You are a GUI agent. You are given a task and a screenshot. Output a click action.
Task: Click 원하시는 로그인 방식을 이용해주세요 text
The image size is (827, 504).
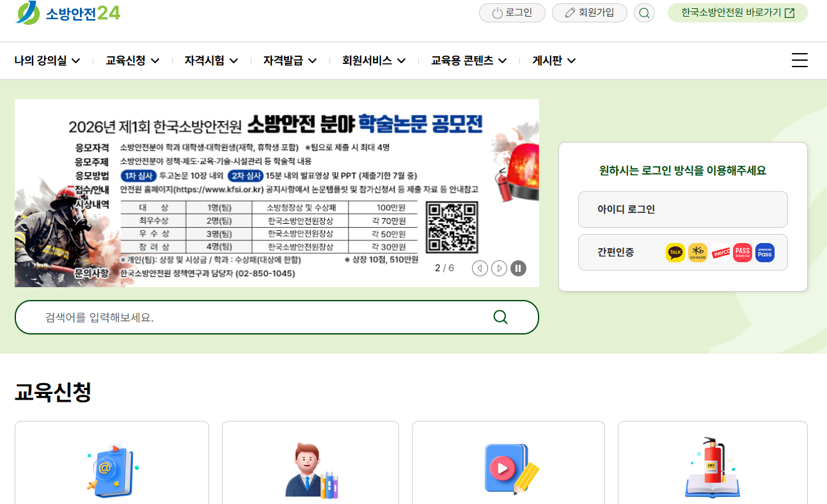pyautogui.click(x=682, y=170)
